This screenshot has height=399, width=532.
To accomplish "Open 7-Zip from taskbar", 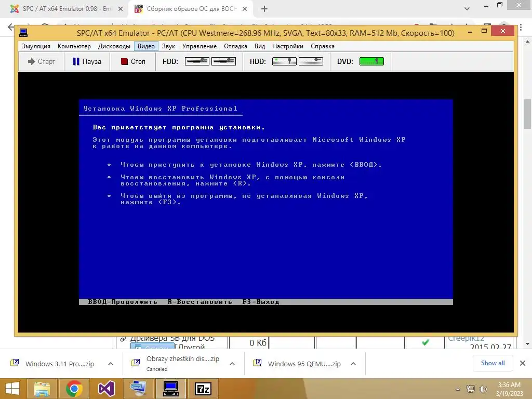I will (203, 389).
